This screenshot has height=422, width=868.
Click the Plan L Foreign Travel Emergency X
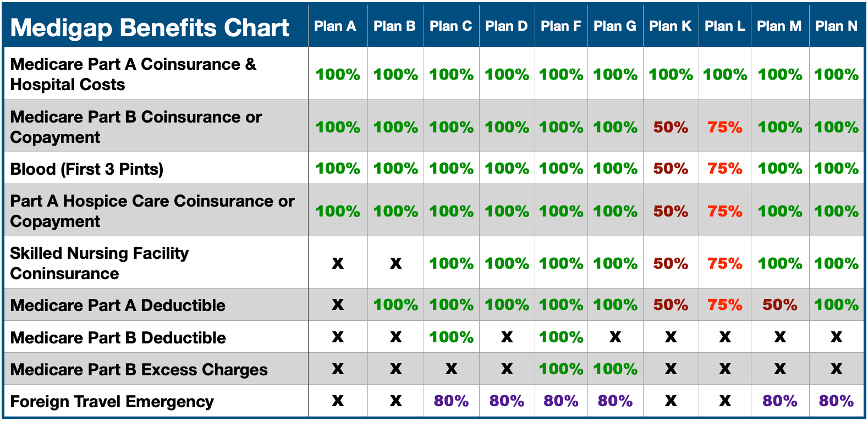coord(725,401)
